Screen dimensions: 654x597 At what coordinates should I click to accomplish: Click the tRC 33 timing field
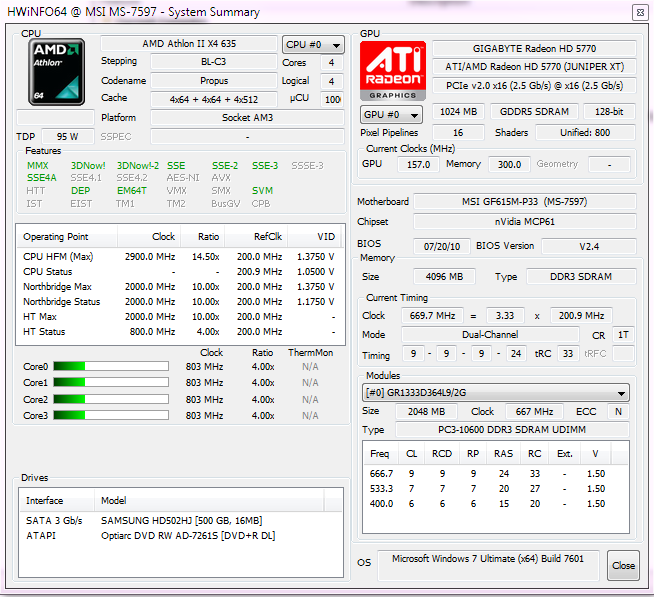coord(568,354)
